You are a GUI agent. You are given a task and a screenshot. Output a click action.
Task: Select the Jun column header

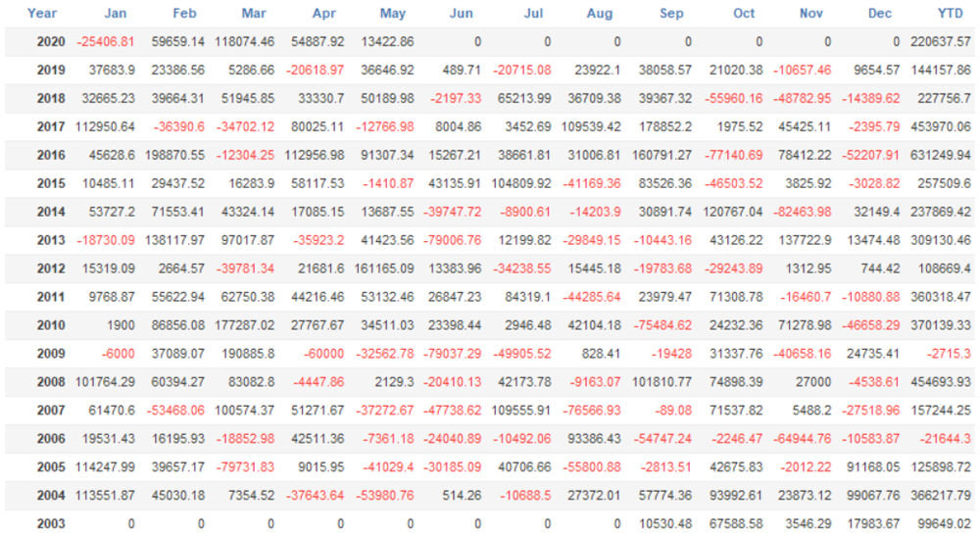462,14
